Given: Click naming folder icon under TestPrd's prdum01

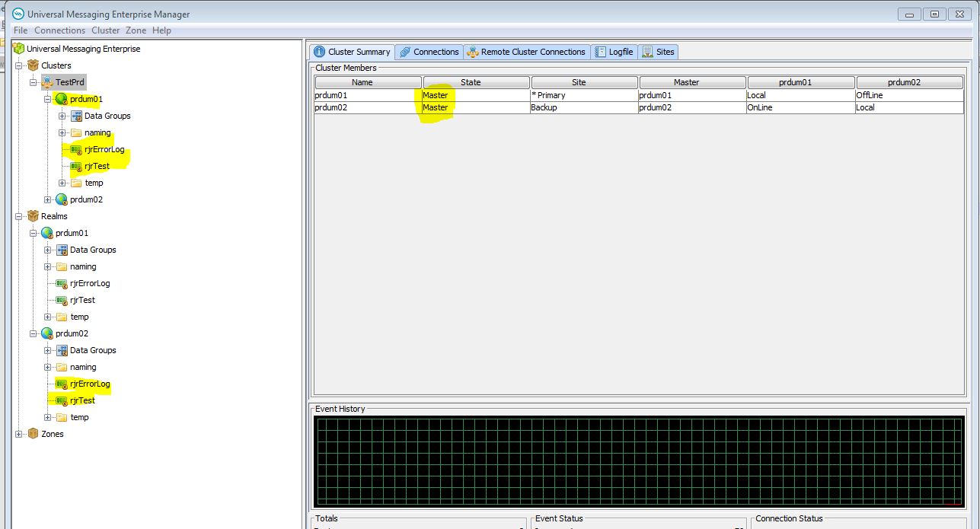Looking at the screenshot, I should point(76,132).
